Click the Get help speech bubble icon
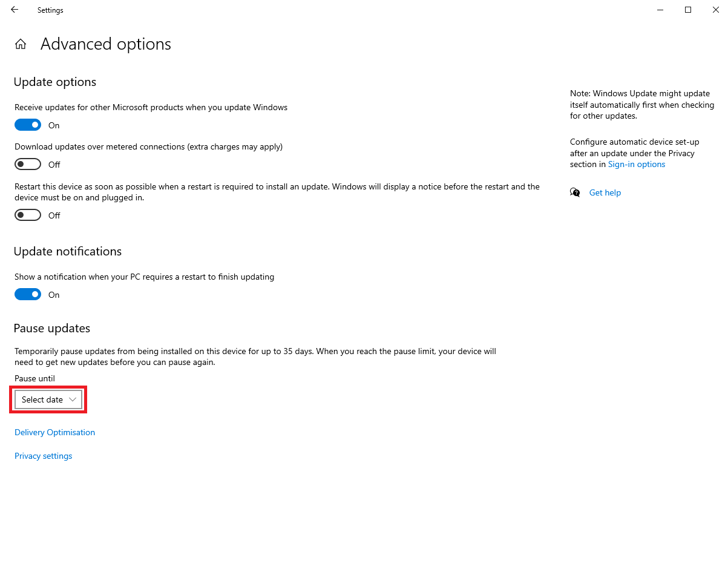The image size is (728, 575). pos(575,192)
